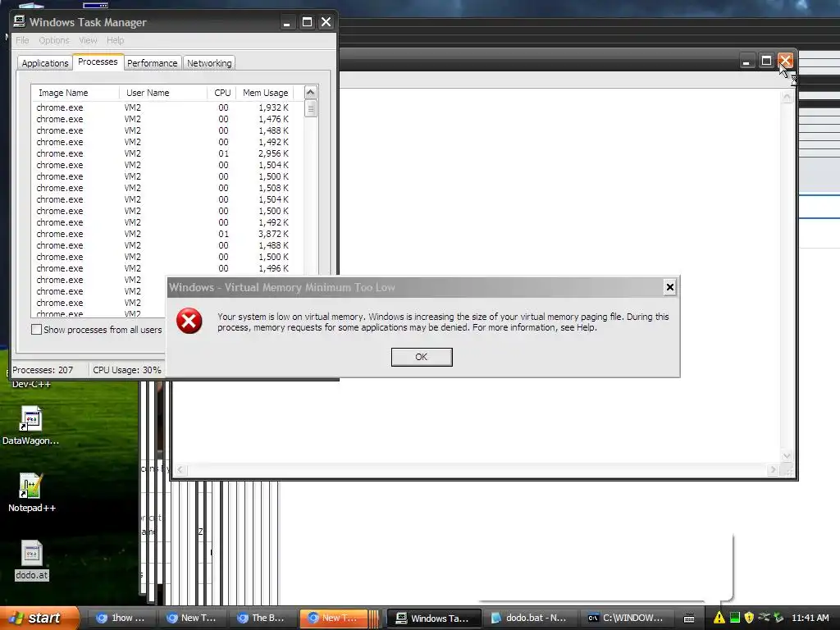Screen dimensions: 840x630
Task: Click the yellow security shield tray icon
Action: [749, 619]
